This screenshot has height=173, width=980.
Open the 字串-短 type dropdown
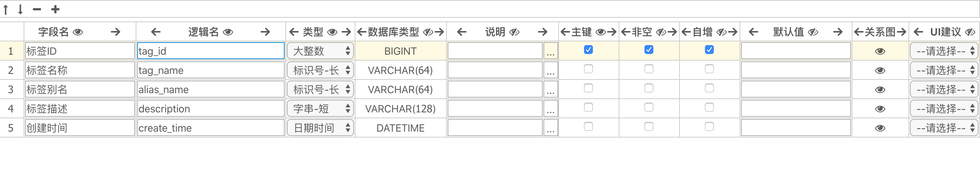320,109
